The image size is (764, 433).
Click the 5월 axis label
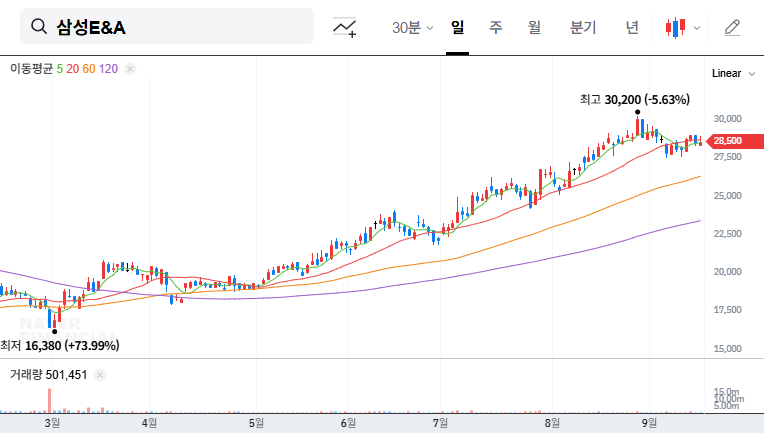256,423
